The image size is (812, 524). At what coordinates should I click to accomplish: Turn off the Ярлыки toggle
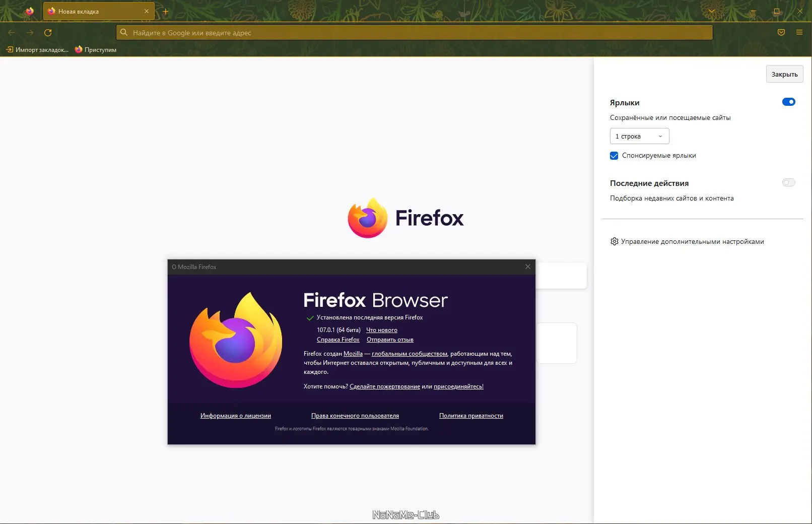pos(788,102)
